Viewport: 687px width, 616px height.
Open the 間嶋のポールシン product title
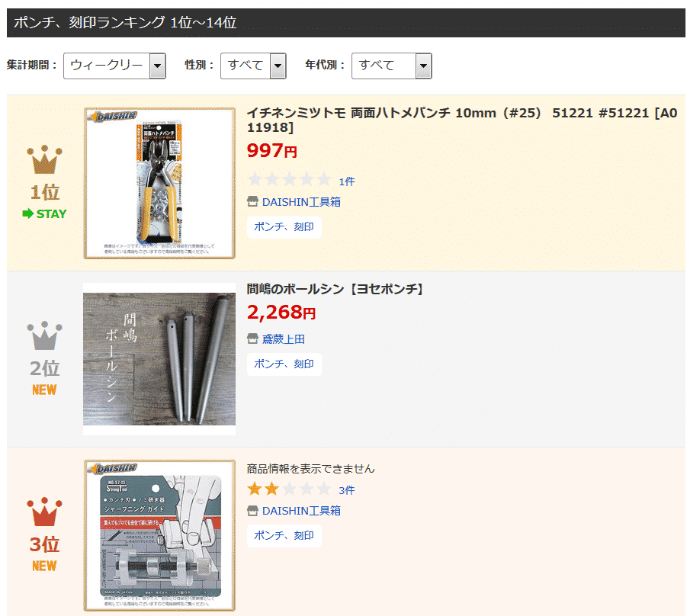pos(335,289)
